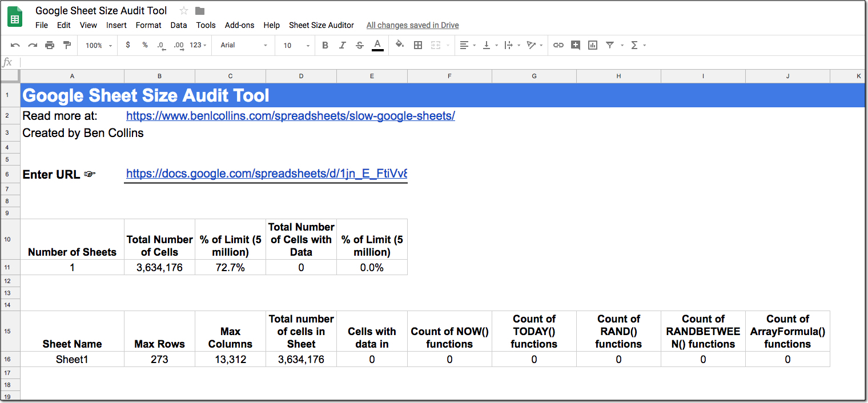
Task: Increase decimal places with the .00 icon
Action: point(179,45)
